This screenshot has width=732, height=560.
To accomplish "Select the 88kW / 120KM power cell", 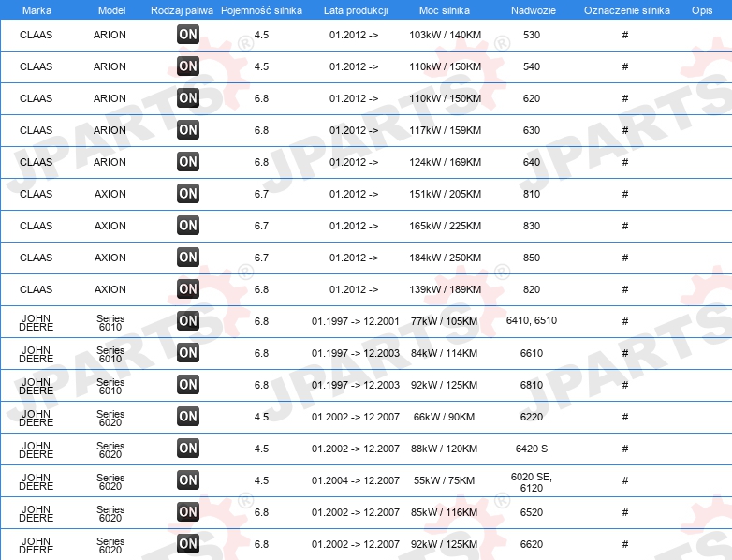I will tap(444, 449).
